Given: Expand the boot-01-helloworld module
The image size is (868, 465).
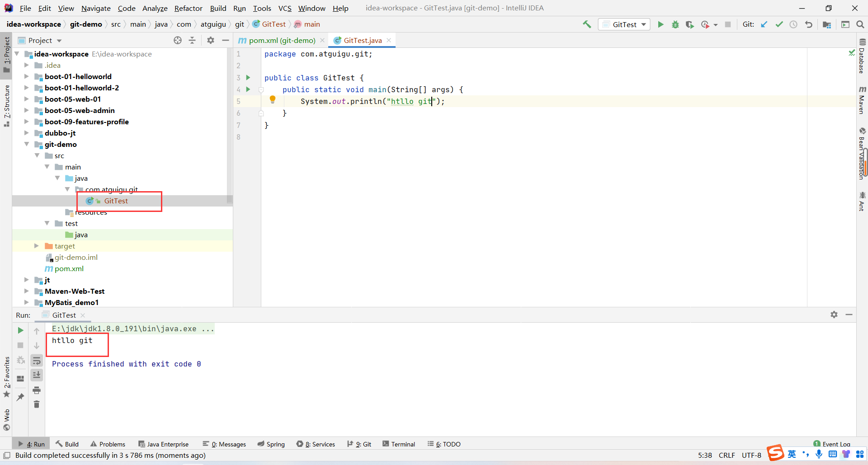Looking at the screenshot, I should (x=26, y=76).
